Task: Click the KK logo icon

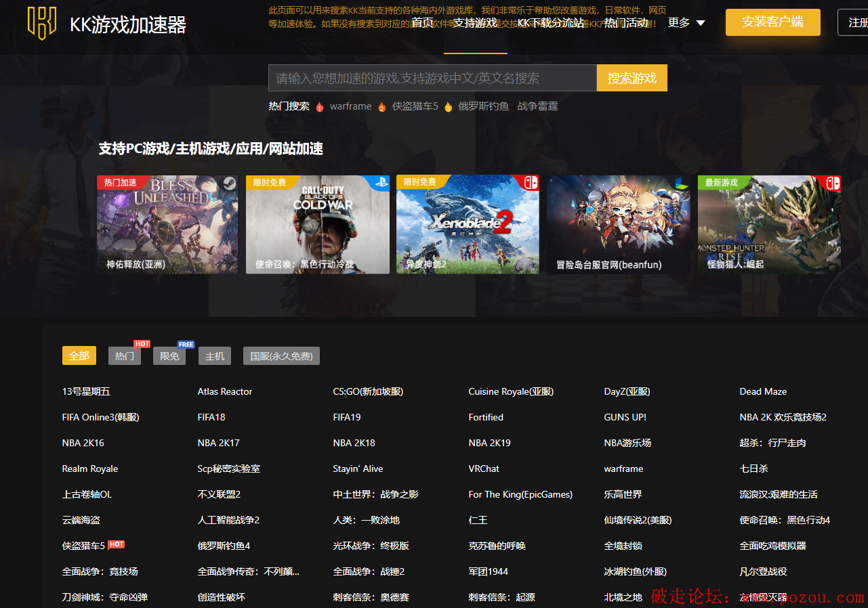Action: click(x=42, y=24)
